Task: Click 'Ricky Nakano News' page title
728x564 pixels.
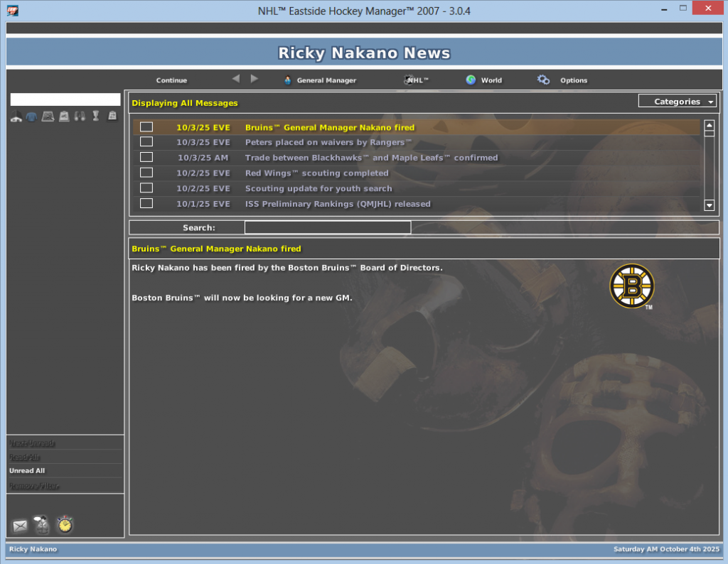Action: coord(364,53)
